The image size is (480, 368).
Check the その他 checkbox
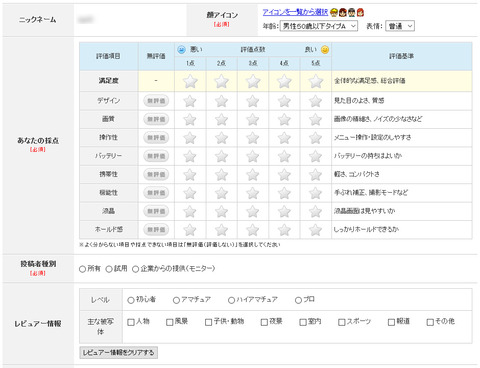coord(430,322)
